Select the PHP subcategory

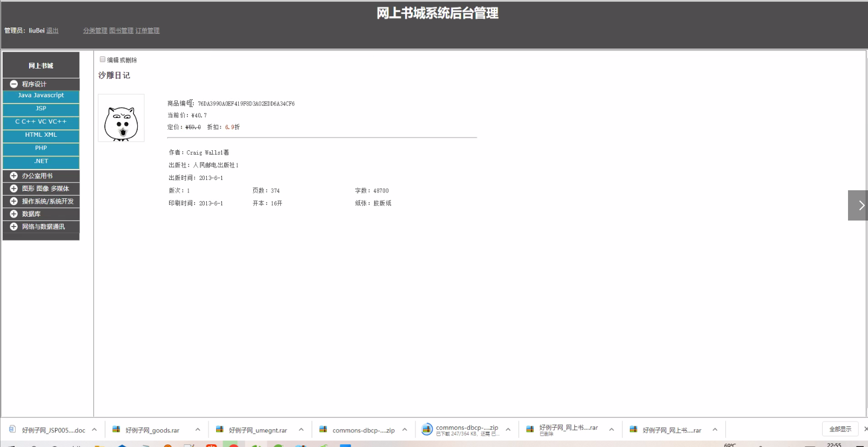[x=41, y=148]
